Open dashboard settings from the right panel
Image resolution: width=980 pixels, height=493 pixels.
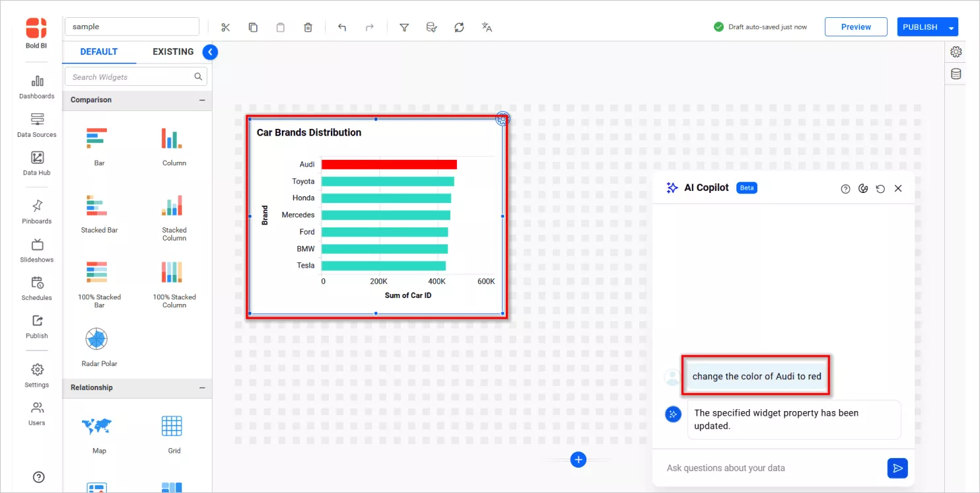click(956, 51)
